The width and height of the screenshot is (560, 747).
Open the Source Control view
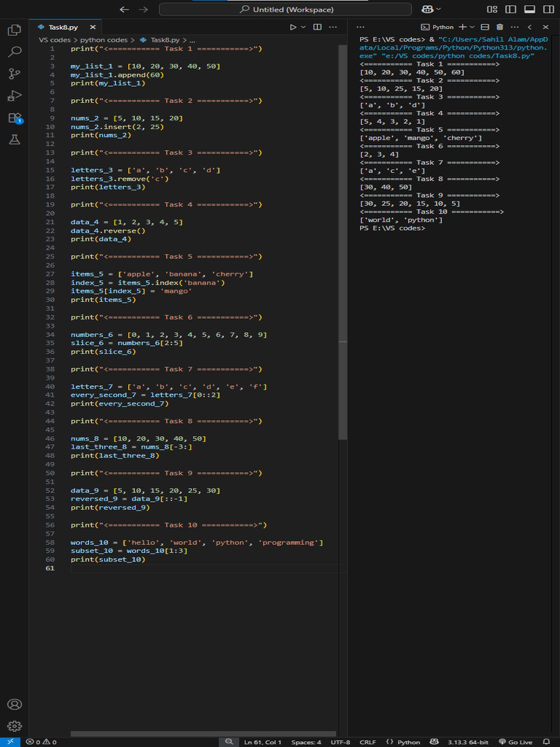(14, 74)
